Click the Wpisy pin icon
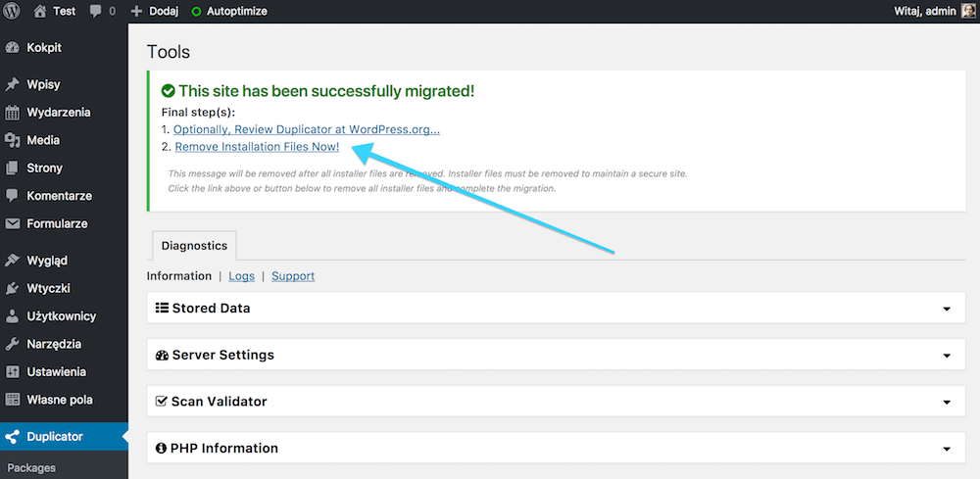 (x=12, y=85)
